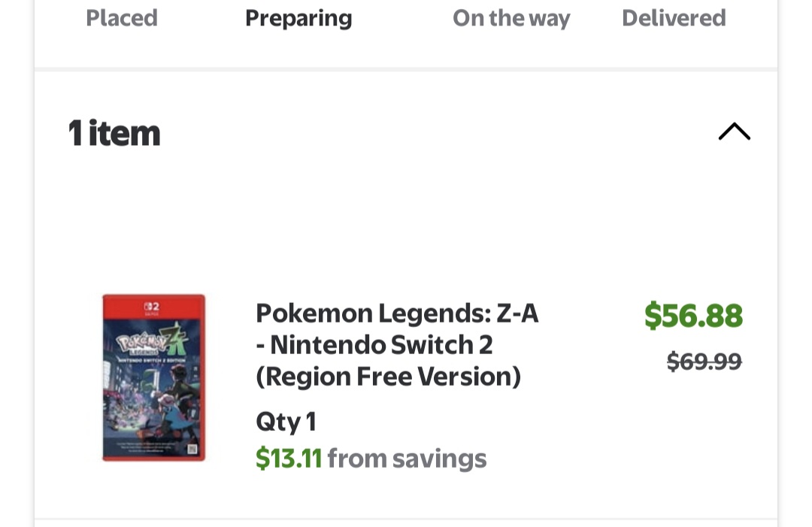Click the QR code on game cover
Image resolution: width=812 pixels, height=527 pixels.
(192, 449)
